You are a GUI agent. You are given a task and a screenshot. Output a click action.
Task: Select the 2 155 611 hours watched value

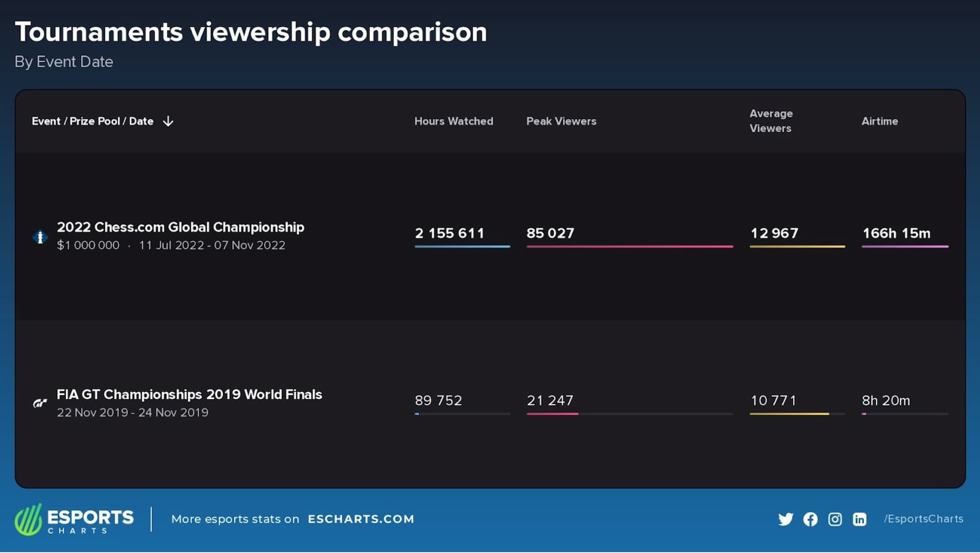click(x=449, y=233)
